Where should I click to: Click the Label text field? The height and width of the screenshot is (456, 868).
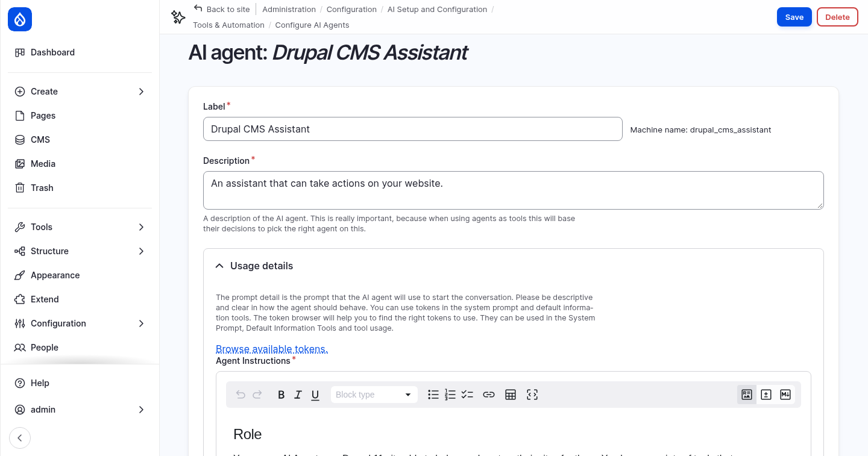[x=413, y=129]
